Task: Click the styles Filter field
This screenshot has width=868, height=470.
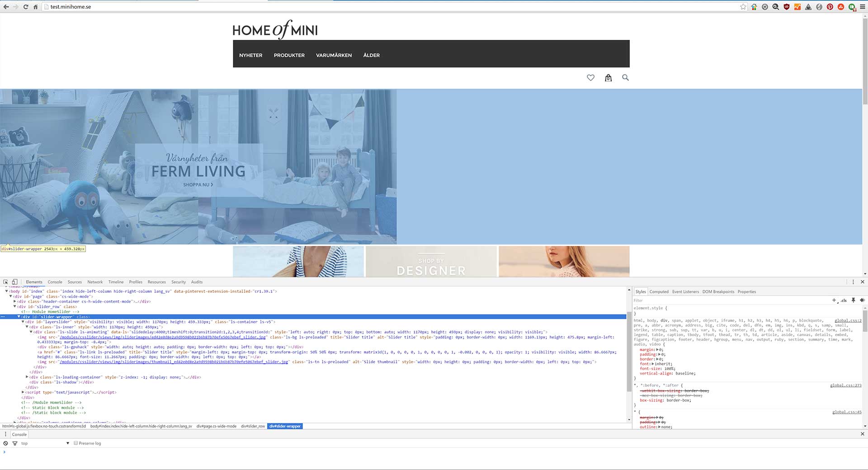Action: tap(730, 301)
